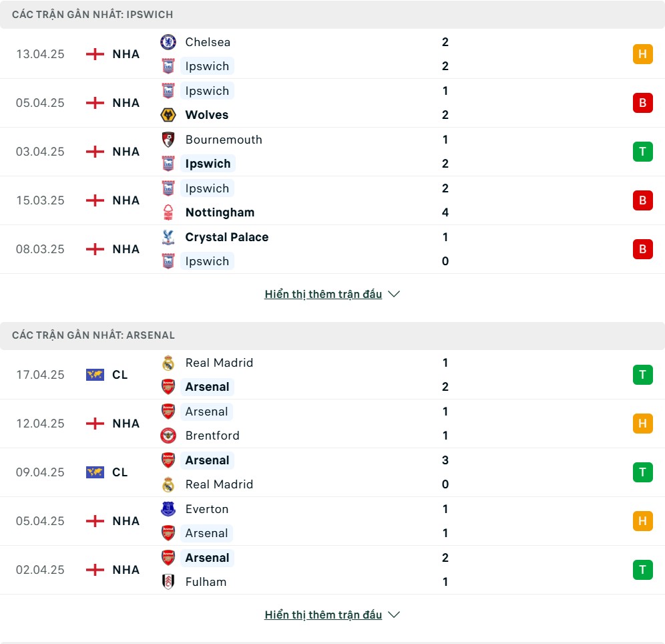Click the Chelsea club crest icon
This screenshot has height=644, width=665.
(168, 42)
